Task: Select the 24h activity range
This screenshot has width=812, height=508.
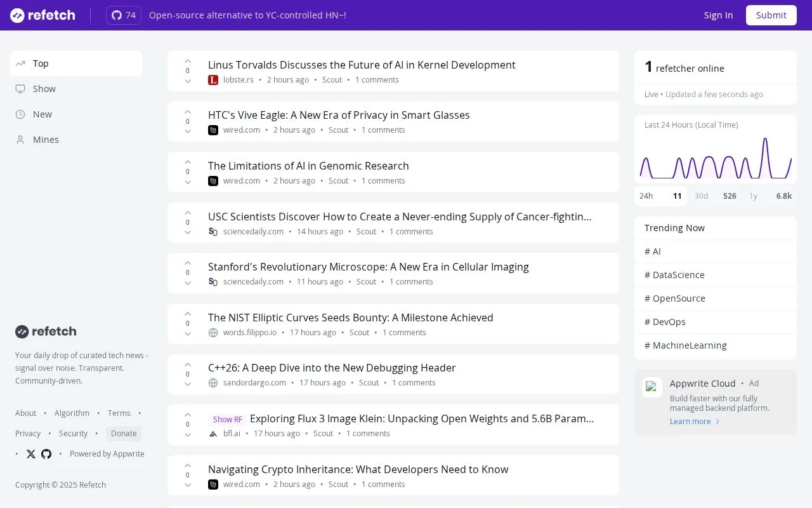Action: tap(661, 196)
